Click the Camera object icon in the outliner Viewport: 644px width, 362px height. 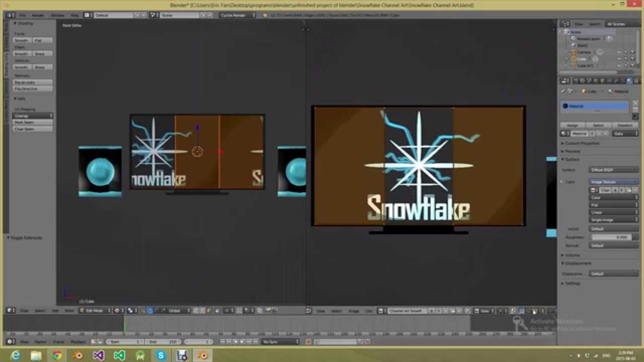(574, 52)
